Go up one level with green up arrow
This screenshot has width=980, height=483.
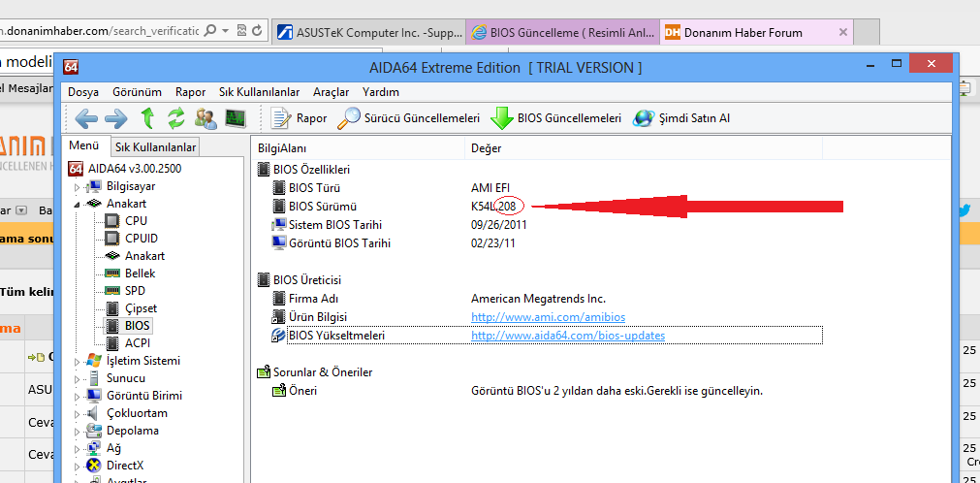pos(147,117)
